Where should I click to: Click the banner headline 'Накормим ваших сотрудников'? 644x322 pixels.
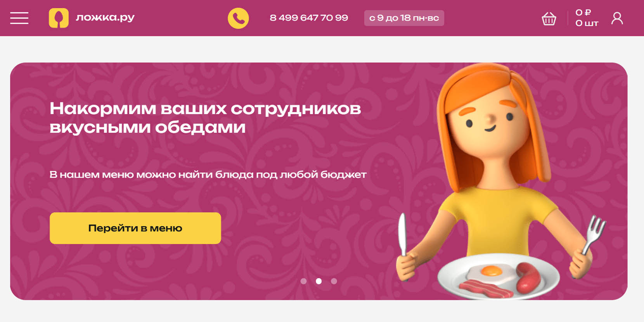[x=205, y=109]
